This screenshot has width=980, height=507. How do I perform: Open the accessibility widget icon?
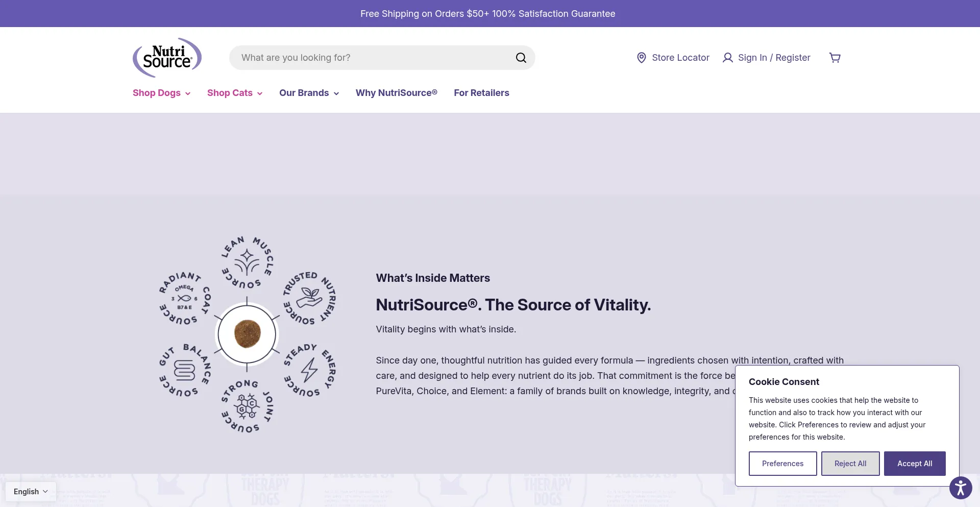pos(961,488)
